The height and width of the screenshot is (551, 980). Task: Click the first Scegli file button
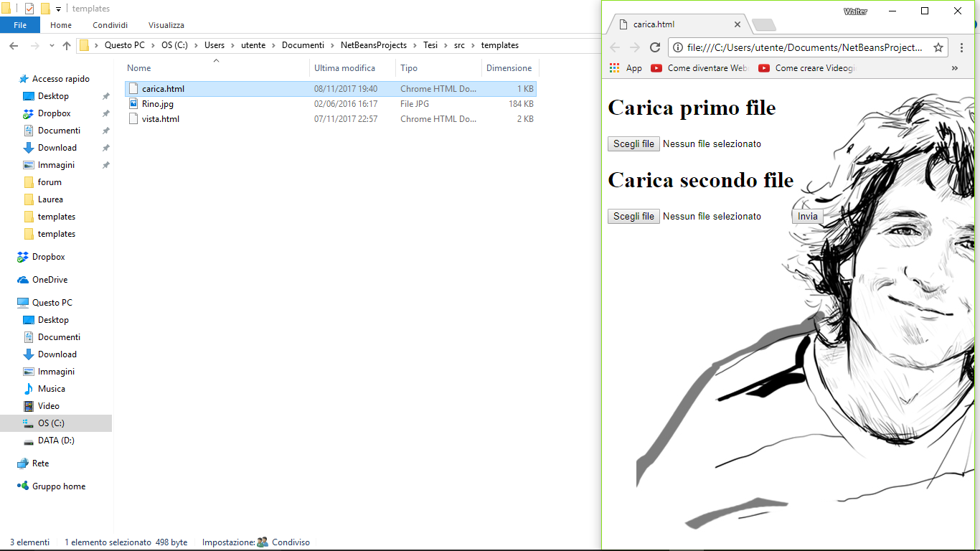[633, 144]
